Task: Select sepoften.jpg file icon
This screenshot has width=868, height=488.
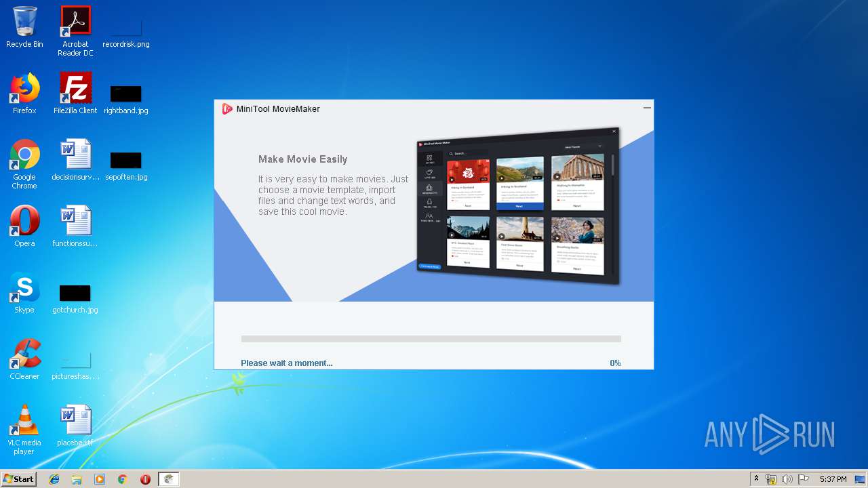Action: click(126, 160)
